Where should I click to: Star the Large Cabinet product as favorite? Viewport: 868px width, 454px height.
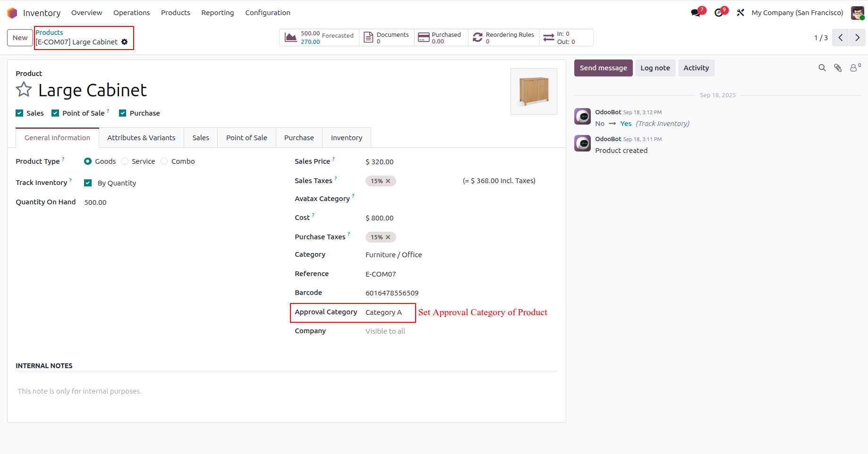point(24,89)
